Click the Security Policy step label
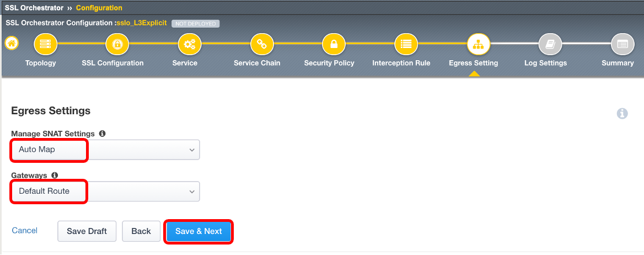Viewport: 644px width, 255px height. coord(329,63)
